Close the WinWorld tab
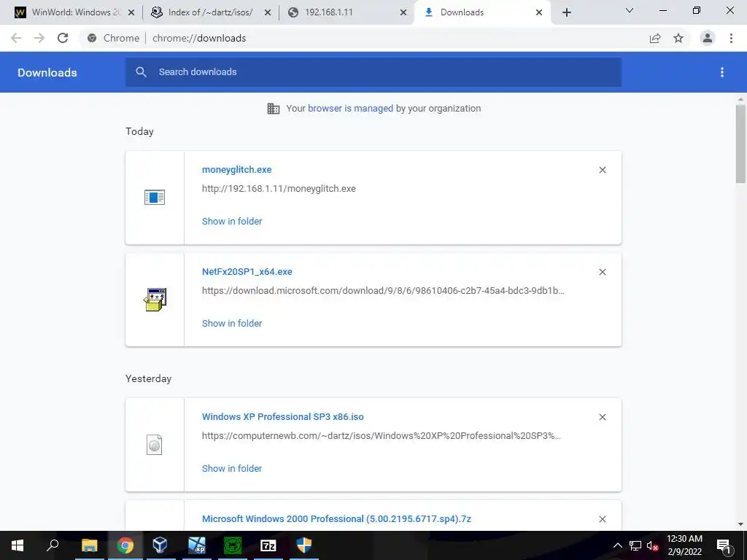 pyautogui.click(x=131, y=12)
